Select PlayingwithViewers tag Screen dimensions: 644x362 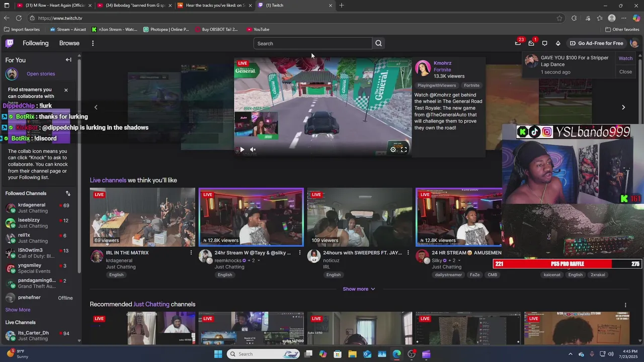pos(437,85)
